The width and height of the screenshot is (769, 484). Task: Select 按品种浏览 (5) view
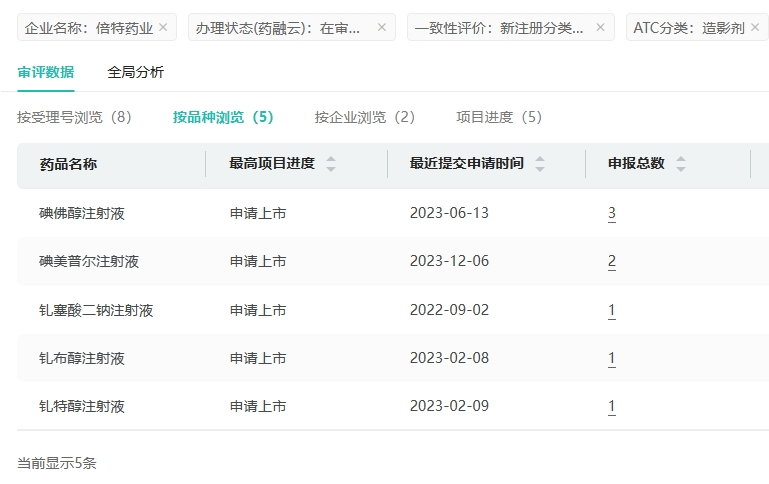click(x=223, y=117)
